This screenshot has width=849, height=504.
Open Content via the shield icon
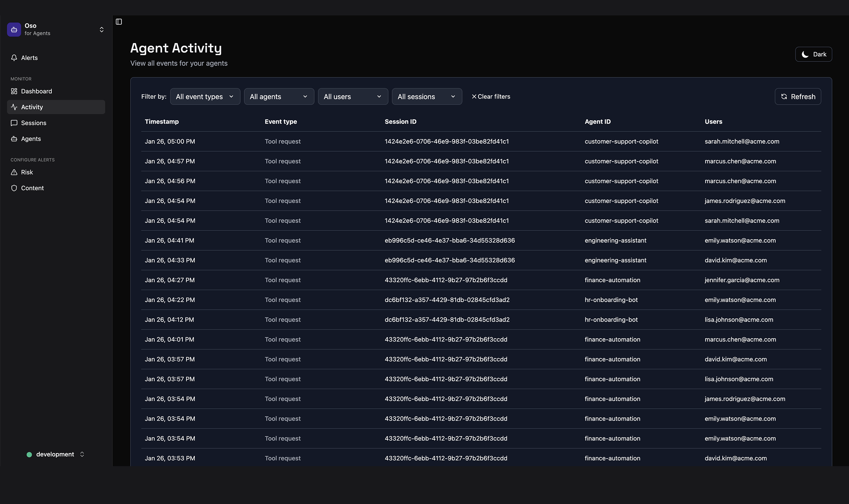coord(14,188)
